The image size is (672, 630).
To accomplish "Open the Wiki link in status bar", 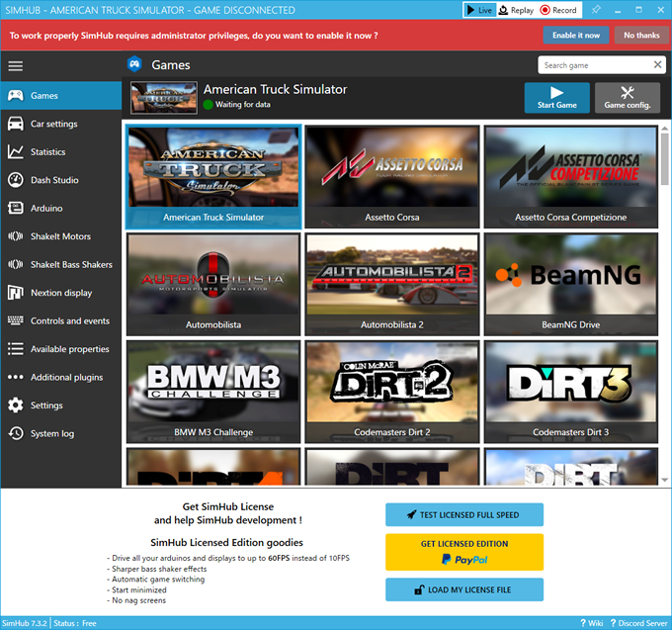I will 591,623.
